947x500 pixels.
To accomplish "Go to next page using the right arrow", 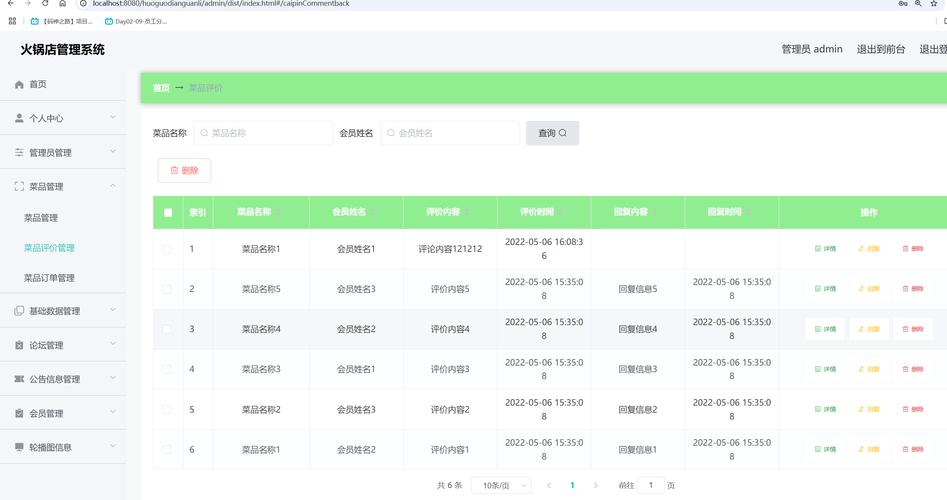I will point(596,485).
